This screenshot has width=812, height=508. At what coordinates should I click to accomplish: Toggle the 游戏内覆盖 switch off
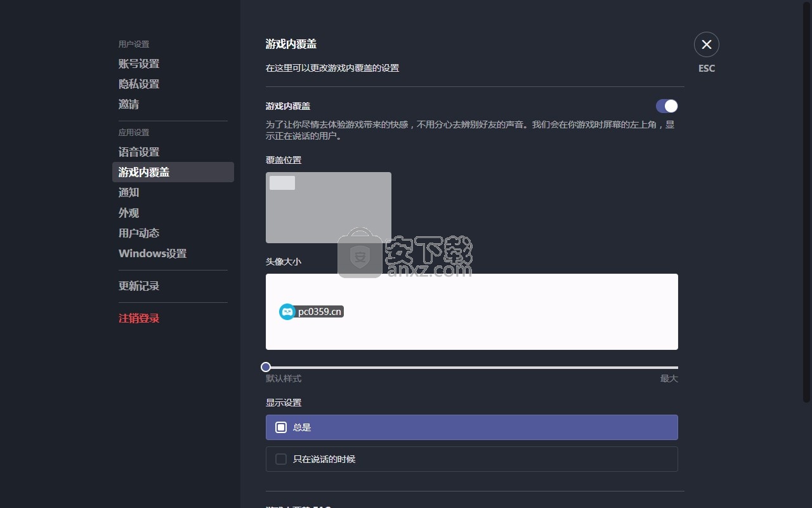pyautogui.click(x=667, y=106)
